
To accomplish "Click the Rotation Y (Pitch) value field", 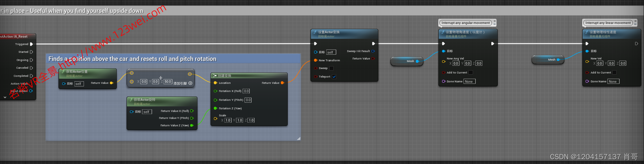I will coord(248,100).
